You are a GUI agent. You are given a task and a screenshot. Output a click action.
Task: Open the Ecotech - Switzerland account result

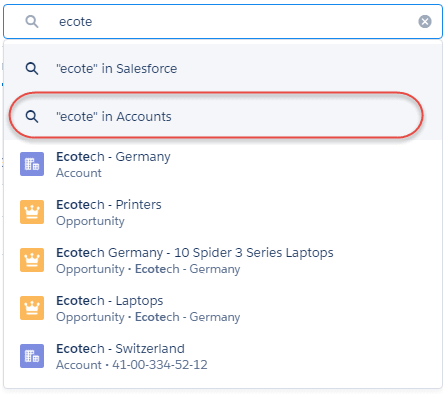pyautogui.click(x=223, y=356)
